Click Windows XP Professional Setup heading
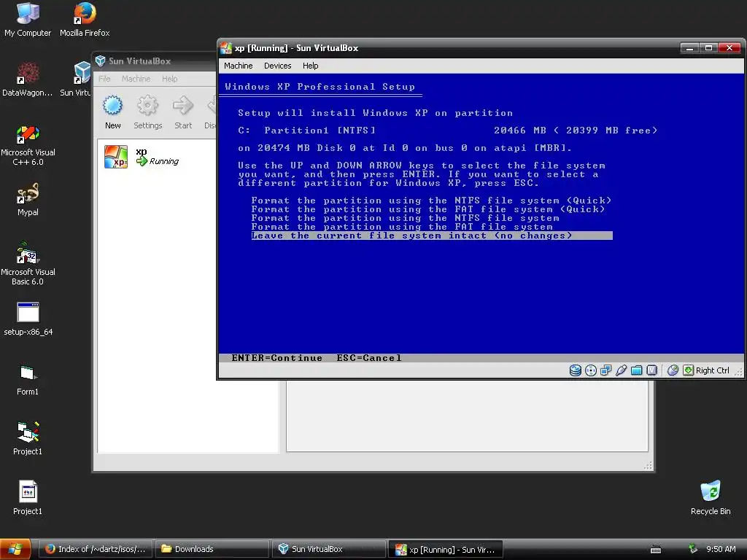The image size is (747, 560). click(x=320, y=87)
